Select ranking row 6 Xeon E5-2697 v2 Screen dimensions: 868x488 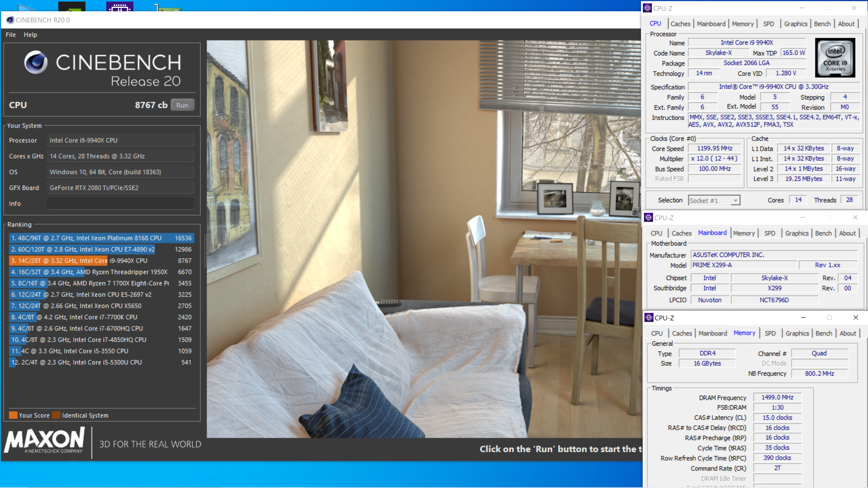pos(101,294)
